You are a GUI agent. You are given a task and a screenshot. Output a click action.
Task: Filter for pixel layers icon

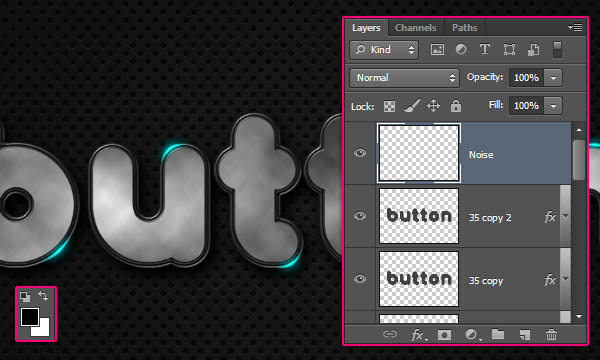tap(437, 50)
